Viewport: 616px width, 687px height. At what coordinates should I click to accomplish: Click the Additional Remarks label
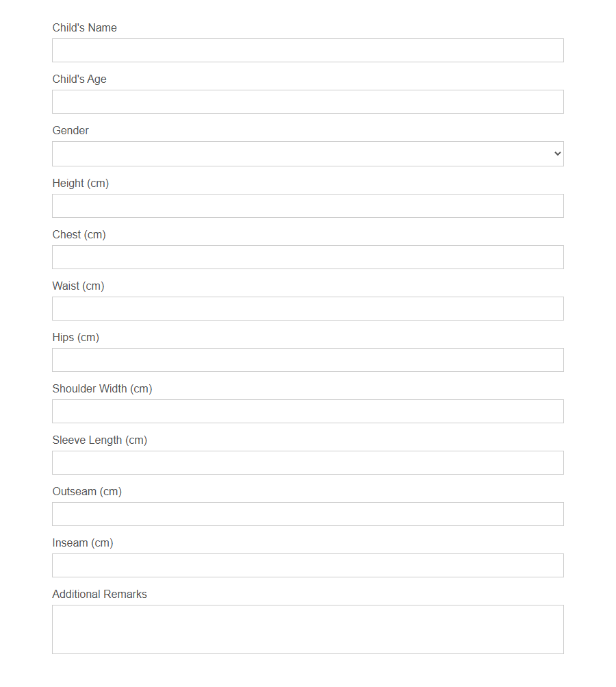(99, 594)
